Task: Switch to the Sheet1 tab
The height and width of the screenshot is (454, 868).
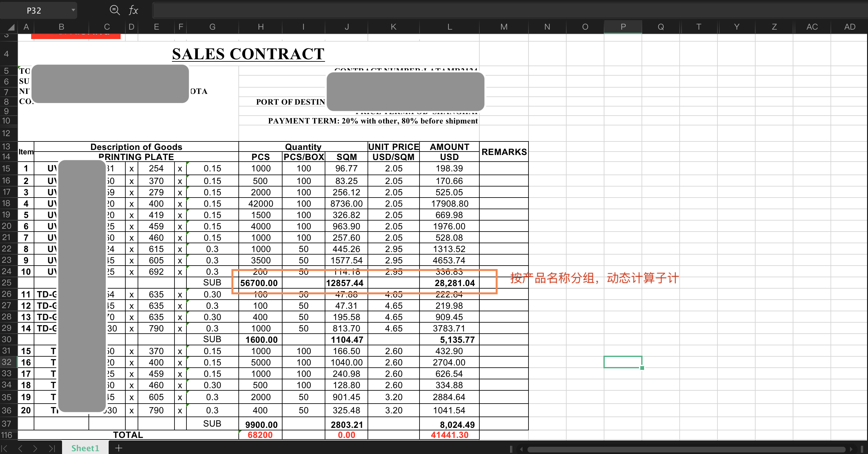Action: click(85, 448)
